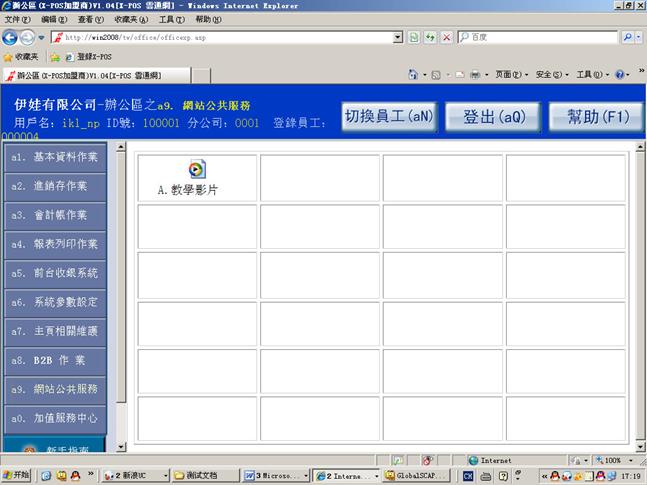
Task: Click the browser back arrow button
Action: point(11,37)
